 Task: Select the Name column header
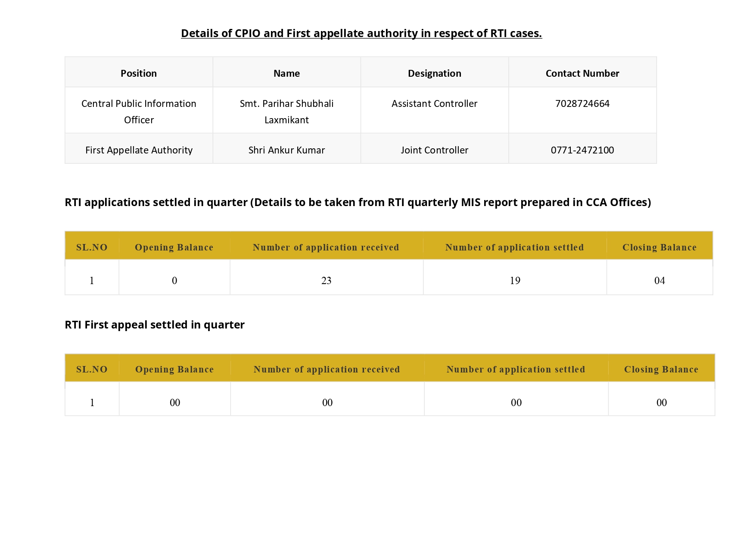[x=286, y=73]
